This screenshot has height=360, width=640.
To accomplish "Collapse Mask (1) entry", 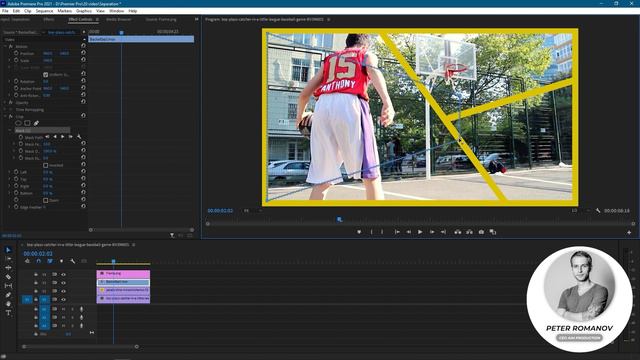I will pyautogui.click(x=9, y=130).
